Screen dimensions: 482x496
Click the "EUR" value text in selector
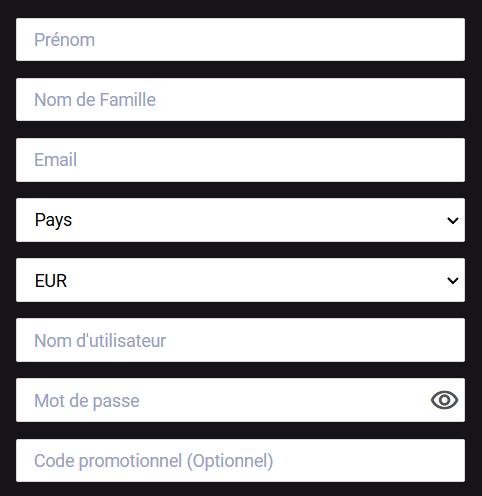click(51, 281)
